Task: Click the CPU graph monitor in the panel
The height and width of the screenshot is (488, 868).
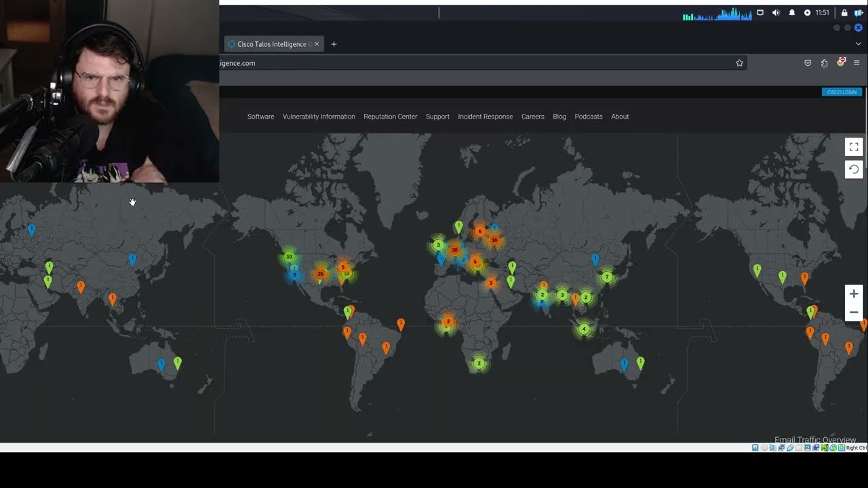Action: click(x=717, y=14)
